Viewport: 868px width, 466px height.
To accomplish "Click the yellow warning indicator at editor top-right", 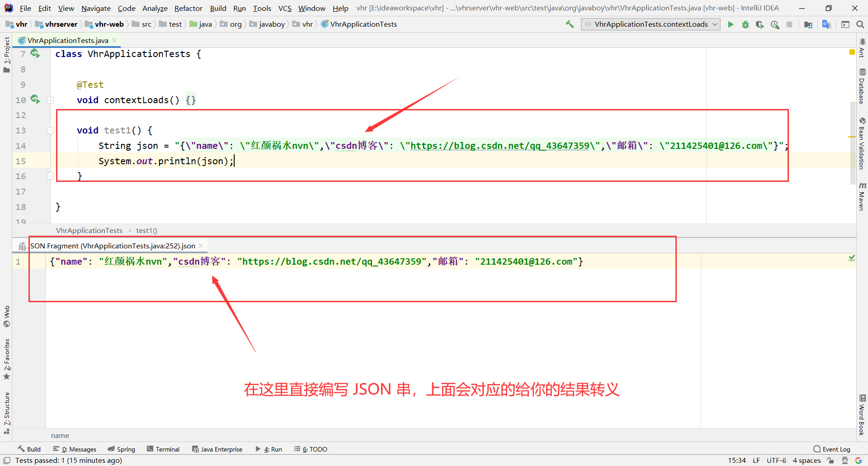I will [852, 52].
